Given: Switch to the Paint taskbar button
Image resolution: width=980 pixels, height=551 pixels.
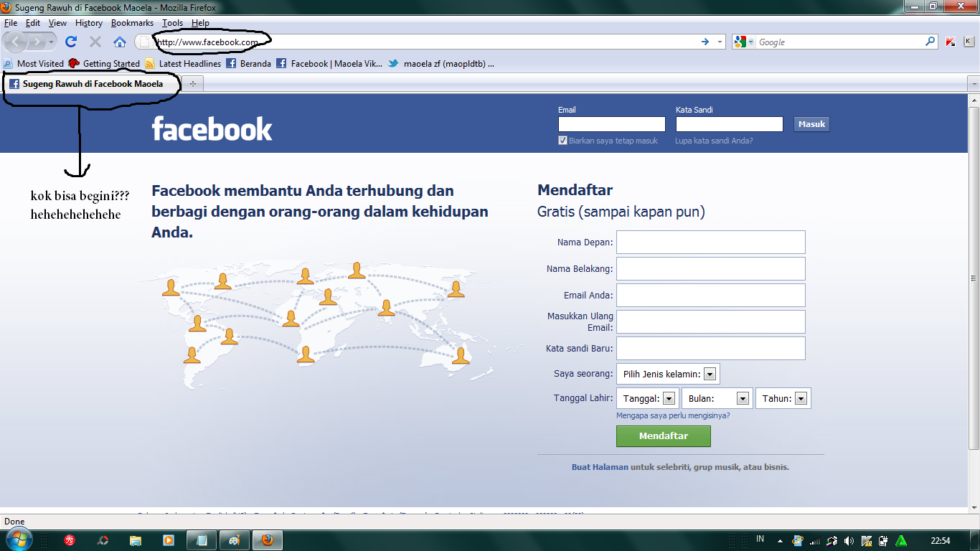Looking at the screenshot, I should pos(235,540).
